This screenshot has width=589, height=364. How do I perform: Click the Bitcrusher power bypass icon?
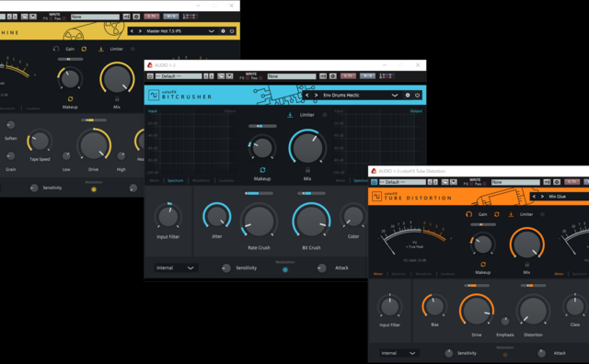(417, 96)
